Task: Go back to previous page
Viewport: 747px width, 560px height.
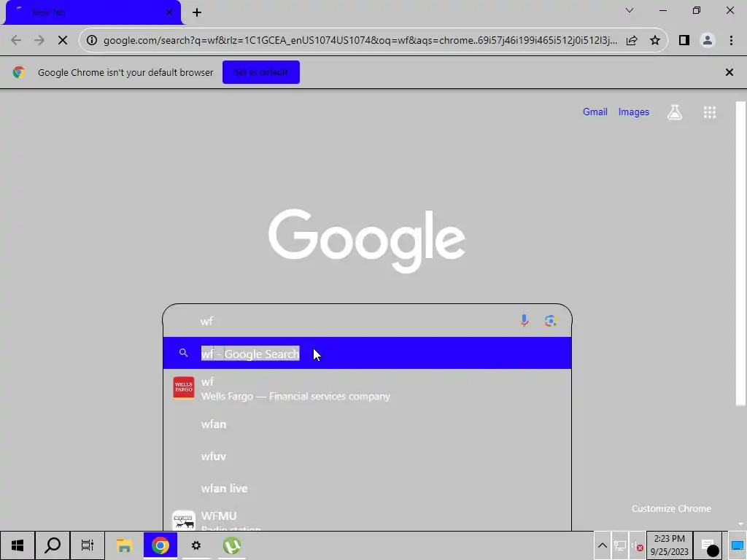Action: [16, 41]
